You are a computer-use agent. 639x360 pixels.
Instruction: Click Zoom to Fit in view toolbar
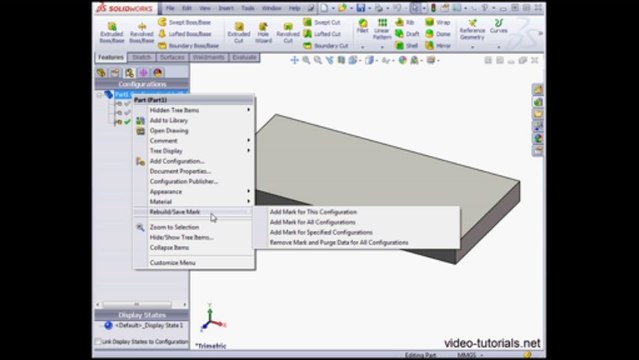[x=306, y=60]
